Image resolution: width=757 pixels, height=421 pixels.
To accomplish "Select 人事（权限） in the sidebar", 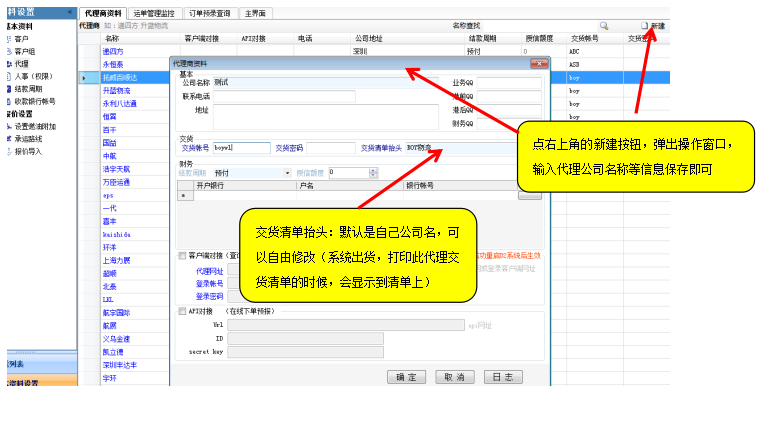I will click(32, 76).
